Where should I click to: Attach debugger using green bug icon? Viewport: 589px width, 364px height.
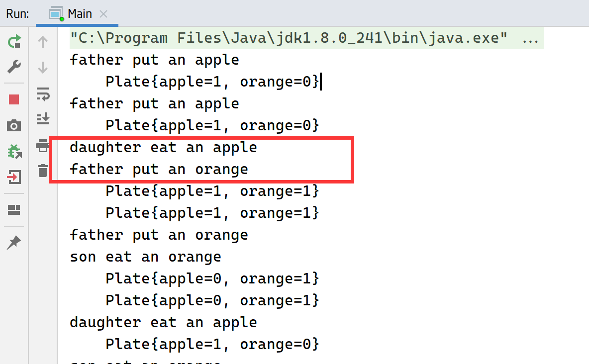[14, 151]
